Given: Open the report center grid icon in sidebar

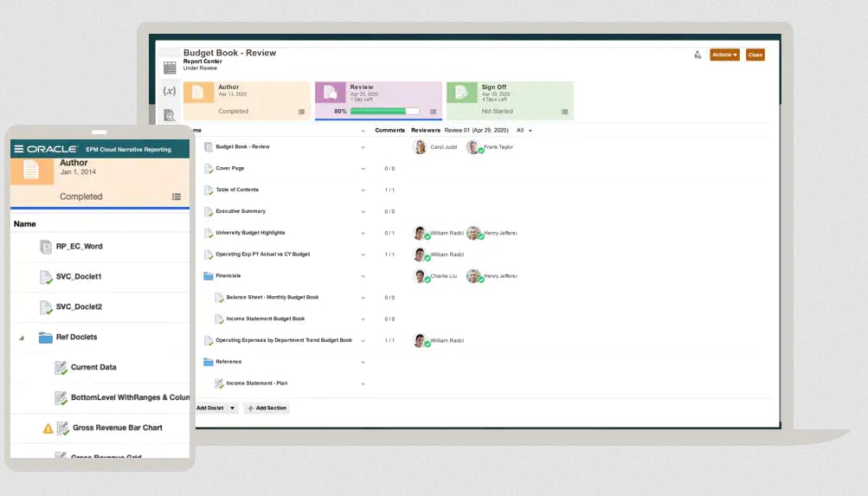Looking at the screenshot, I should tap(170, 68).
